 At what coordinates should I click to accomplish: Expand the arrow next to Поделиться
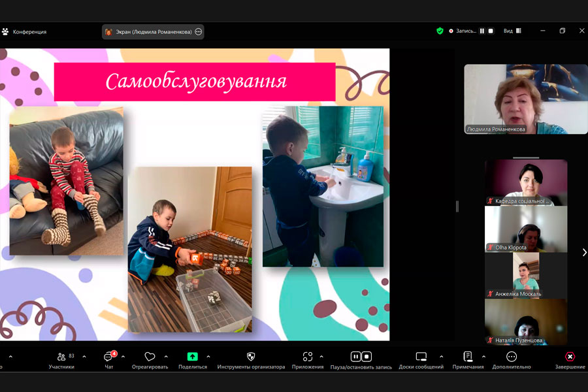208,357
